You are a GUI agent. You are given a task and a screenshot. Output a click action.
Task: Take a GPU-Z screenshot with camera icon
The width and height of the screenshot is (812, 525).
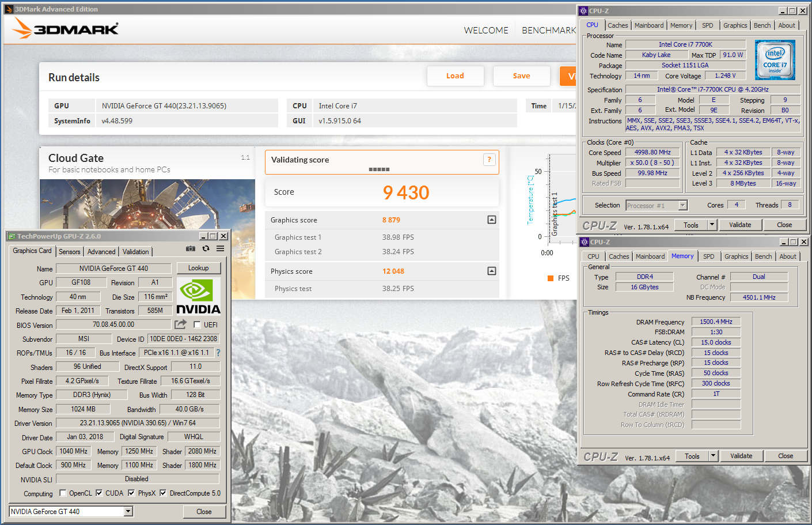click(x=190, y=249)
